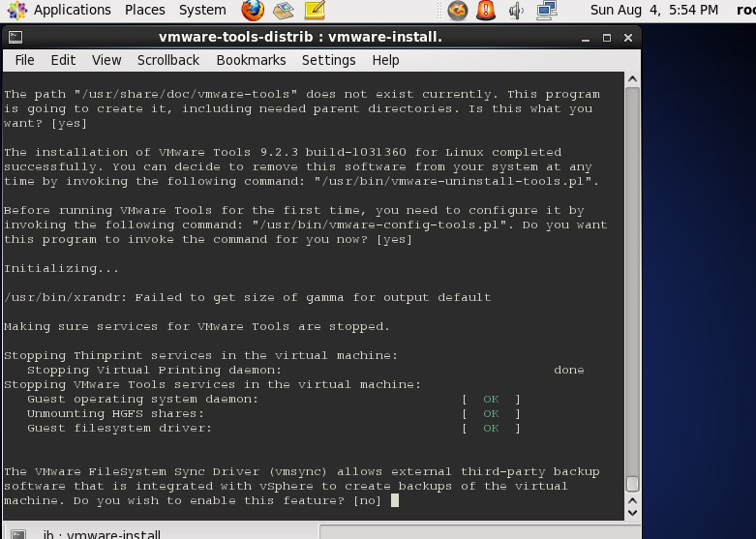Open the volume speaker control
This screenshot has height=539, width=756.
click(516, 10)
